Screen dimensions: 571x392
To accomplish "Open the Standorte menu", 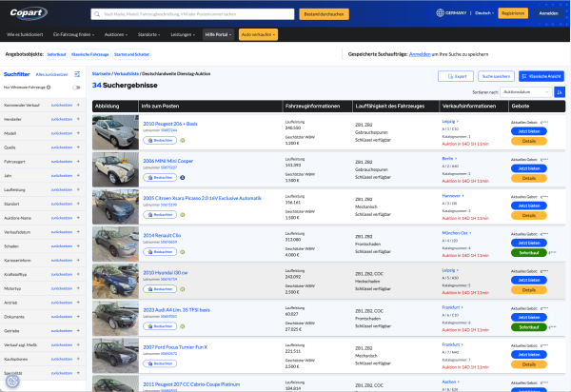I will pyautogui.click(x=149, y=34).
